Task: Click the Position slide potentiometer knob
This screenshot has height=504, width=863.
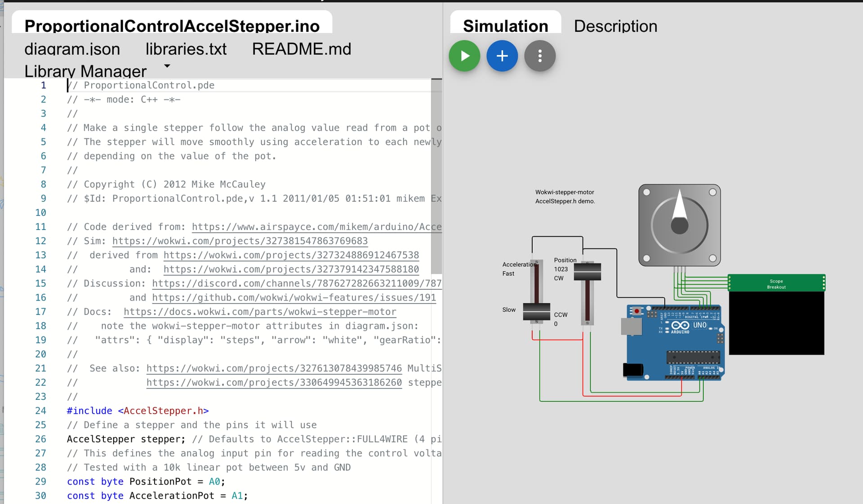Action: tap(587, 272)
